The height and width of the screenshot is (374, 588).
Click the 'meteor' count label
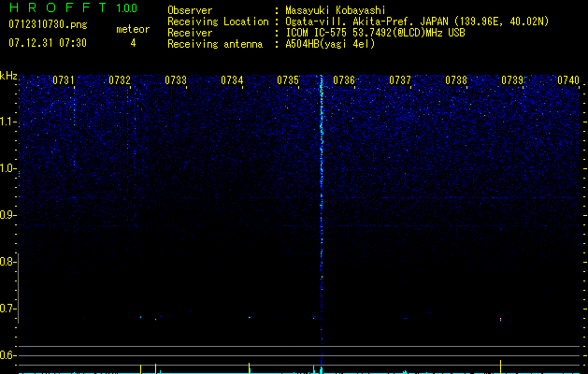tap(133, 29)
